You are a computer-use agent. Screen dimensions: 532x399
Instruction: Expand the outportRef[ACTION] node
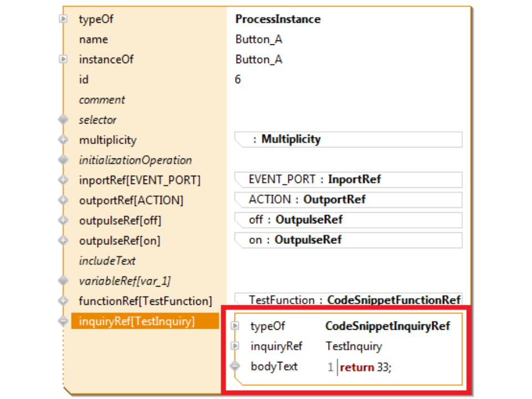(64, 200)
